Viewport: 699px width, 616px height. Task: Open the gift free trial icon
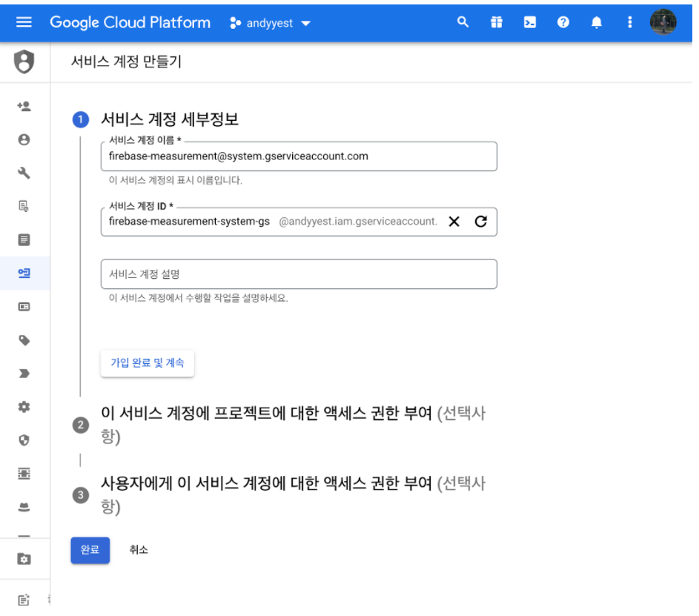(496, 22)
